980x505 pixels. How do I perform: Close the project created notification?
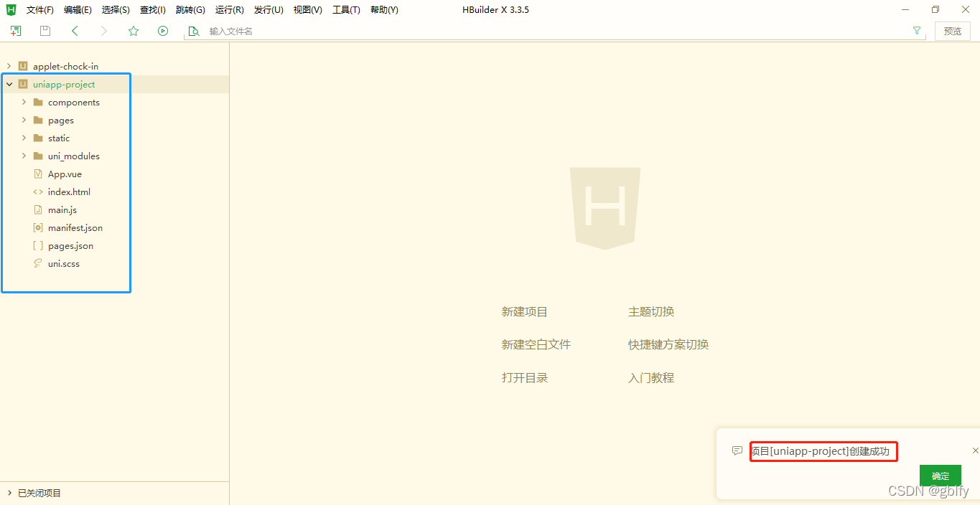975,450
